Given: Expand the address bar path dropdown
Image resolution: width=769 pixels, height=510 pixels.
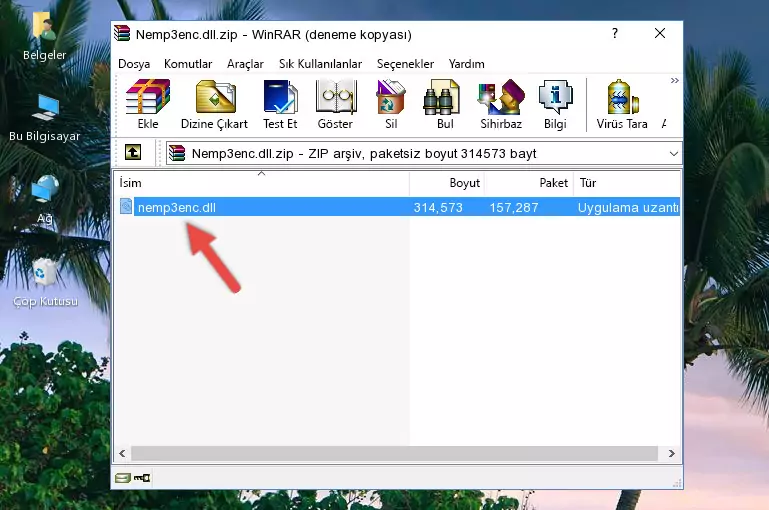Looking at the screenshot, I should (x=674, y=153).
